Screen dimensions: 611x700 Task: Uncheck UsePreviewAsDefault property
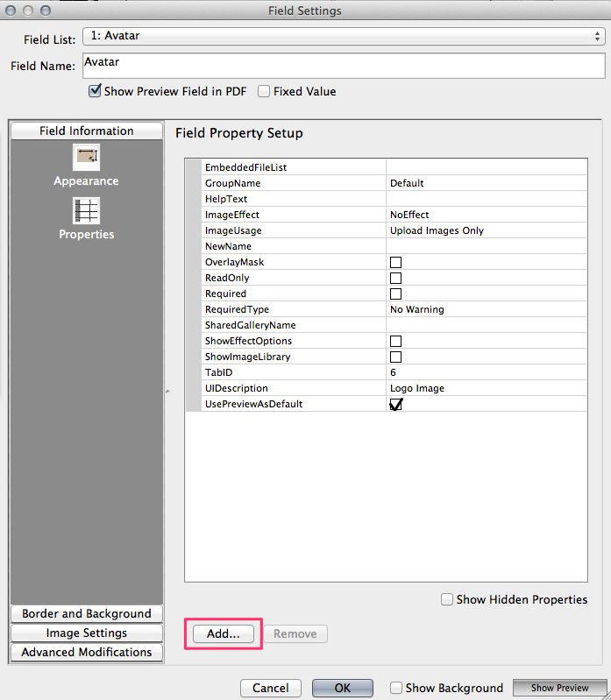(395, 405)
